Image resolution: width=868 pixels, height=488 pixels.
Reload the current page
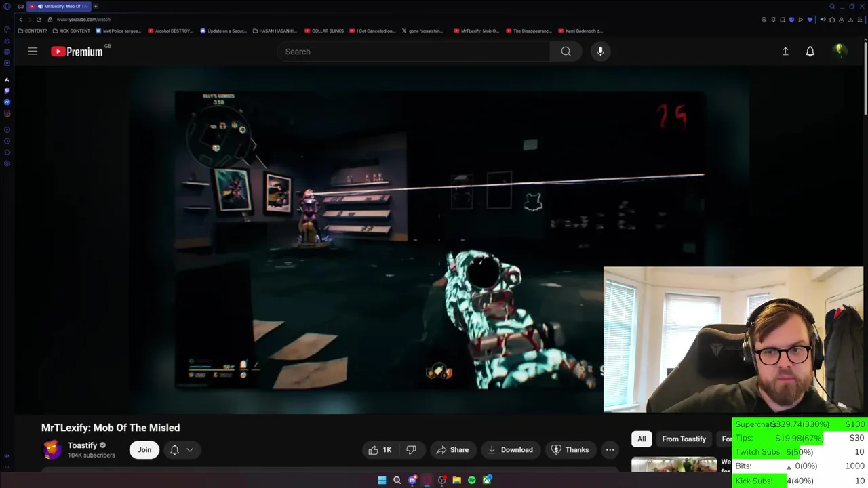[39, 20]
